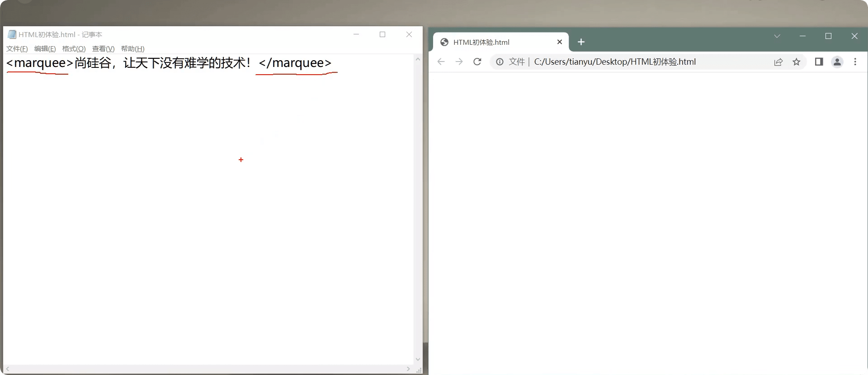868x375 pixels.
Task: Click the file info icon in address bar
Action: 500,62
